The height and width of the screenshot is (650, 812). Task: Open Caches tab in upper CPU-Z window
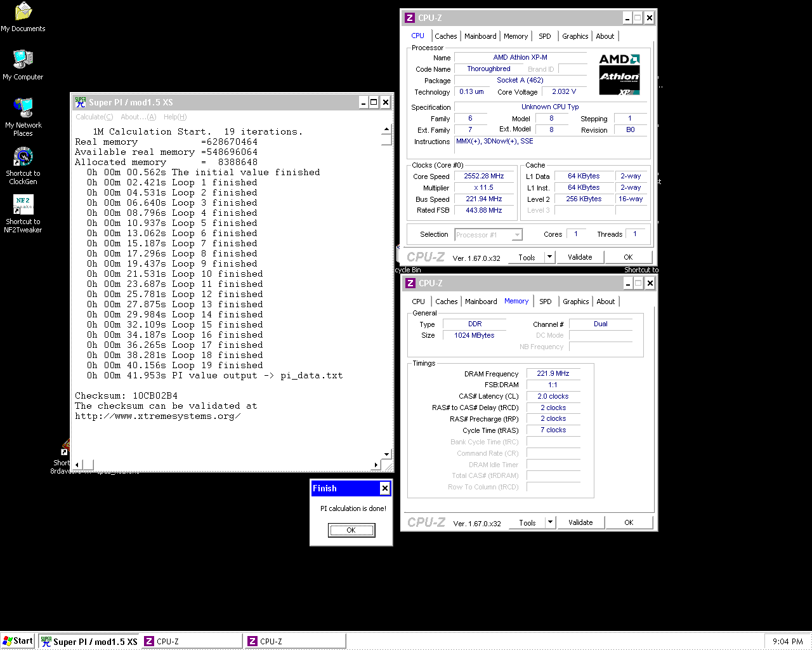tap(446, 36)
